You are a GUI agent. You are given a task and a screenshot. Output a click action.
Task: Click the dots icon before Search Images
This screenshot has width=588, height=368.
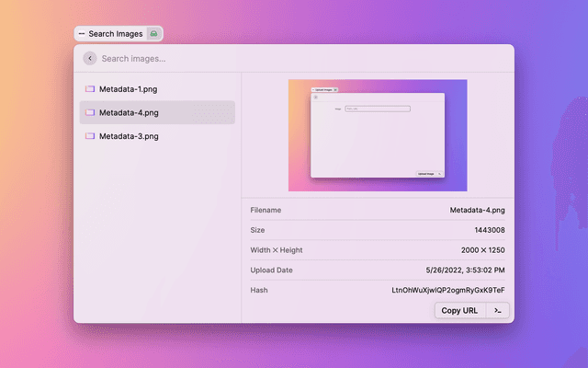pos(82,34)
